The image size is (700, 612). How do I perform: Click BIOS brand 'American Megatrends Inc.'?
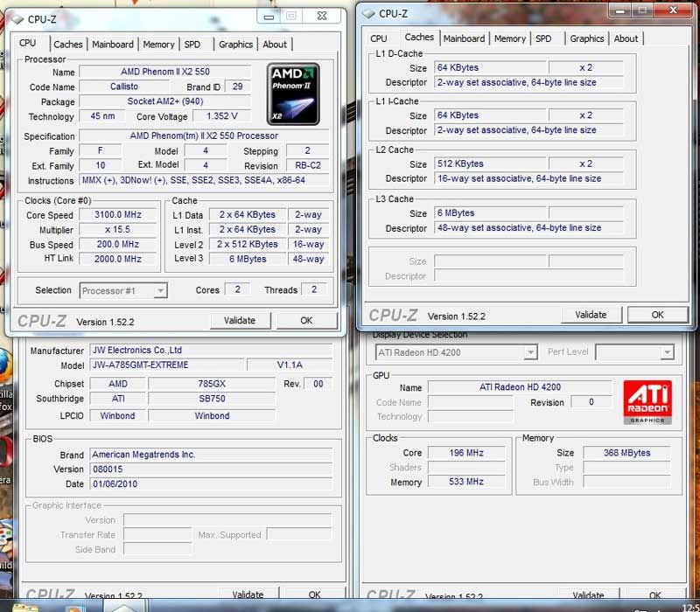pyautogui.click(x=211, y=455)
